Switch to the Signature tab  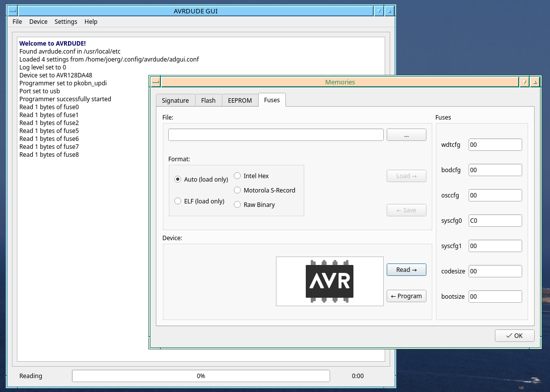175,100
